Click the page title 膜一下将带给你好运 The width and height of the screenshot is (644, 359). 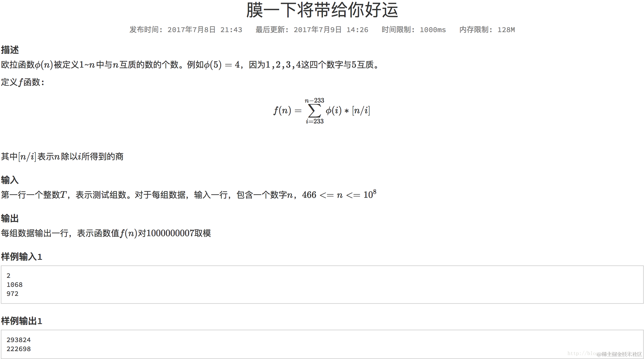click(x=322, y=10)
